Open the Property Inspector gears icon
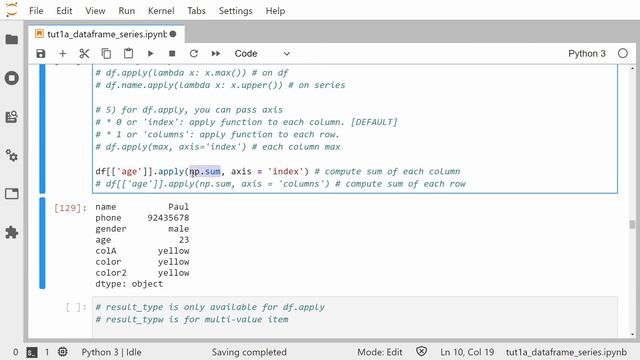Screen dimensions: 640x360 coord(12,156)
